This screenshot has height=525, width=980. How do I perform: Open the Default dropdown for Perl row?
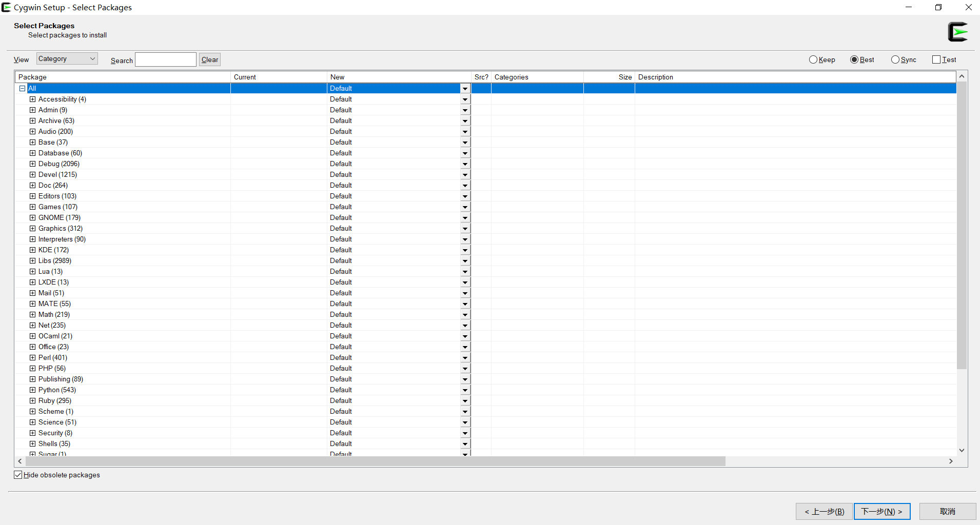(x=465, y=358)
